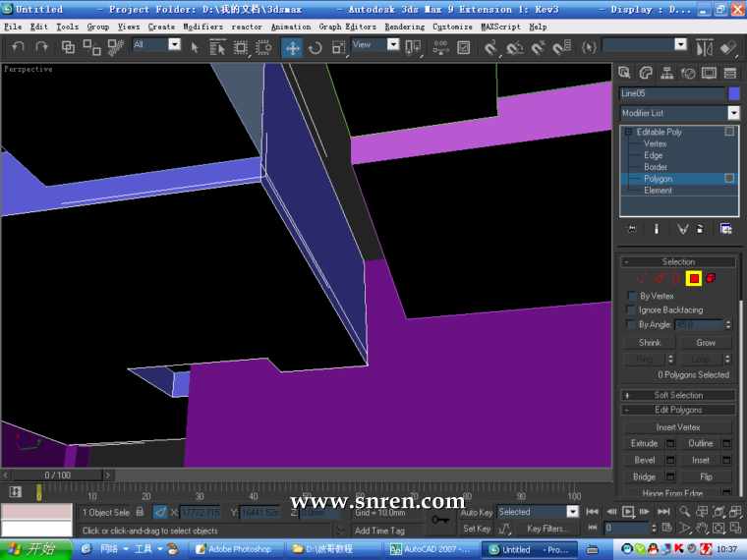Toggle selection lock icon in status bar
The image size is (747, 560).
[x=140, y=512]
